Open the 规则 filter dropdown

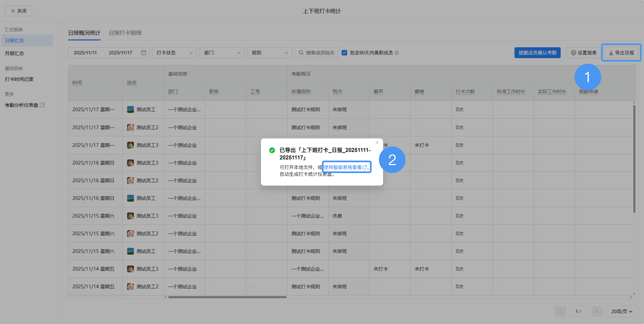(269, 53)
